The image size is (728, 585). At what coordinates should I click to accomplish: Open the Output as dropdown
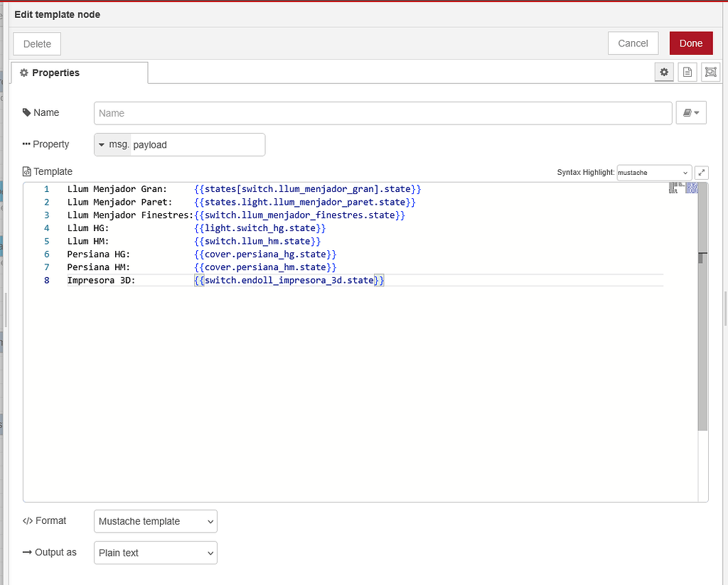pos(155,552)
